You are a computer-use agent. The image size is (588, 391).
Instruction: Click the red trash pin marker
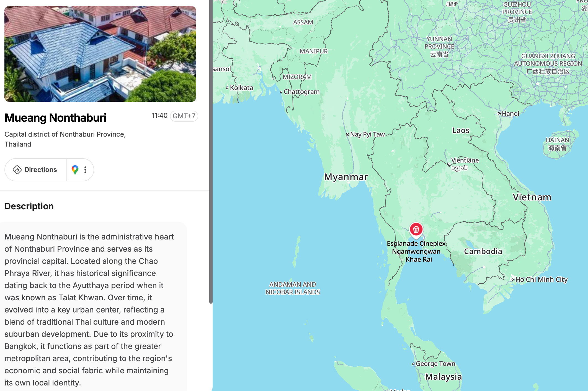pos(416,230)
